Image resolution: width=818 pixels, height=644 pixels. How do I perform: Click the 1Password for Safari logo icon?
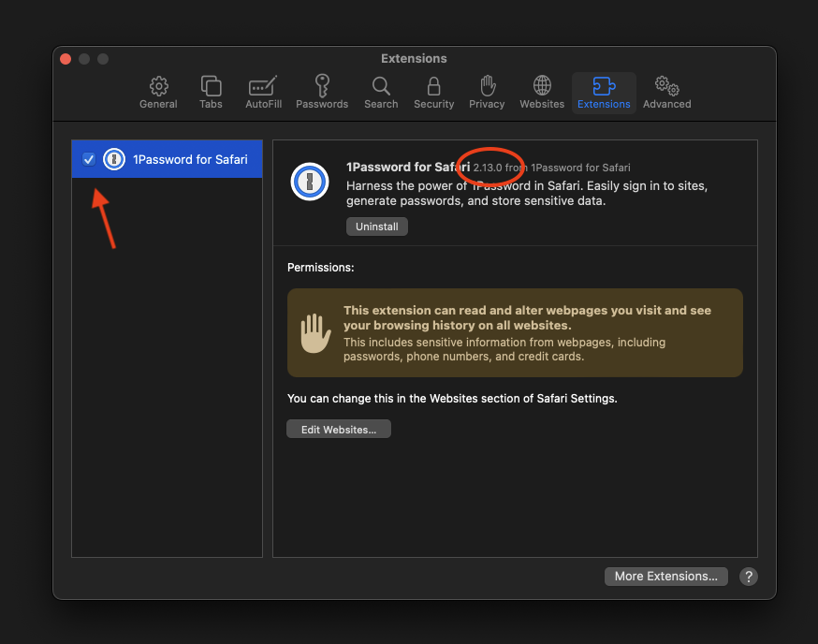pyautogui.click(x=114, y=158)
